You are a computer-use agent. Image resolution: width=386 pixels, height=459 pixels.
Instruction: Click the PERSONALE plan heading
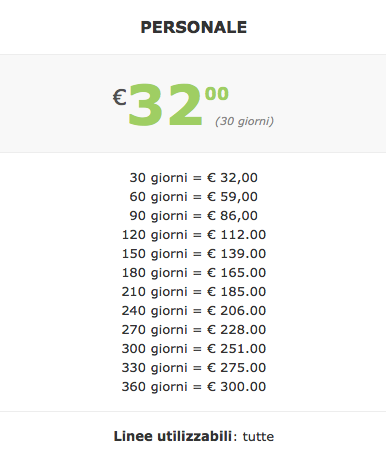pyautogui.click(x=193, y=27)
